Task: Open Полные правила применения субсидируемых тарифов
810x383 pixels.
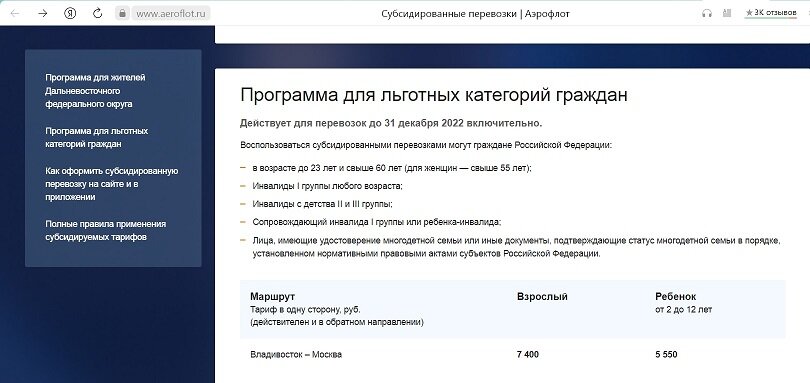Action: point(105,231)
